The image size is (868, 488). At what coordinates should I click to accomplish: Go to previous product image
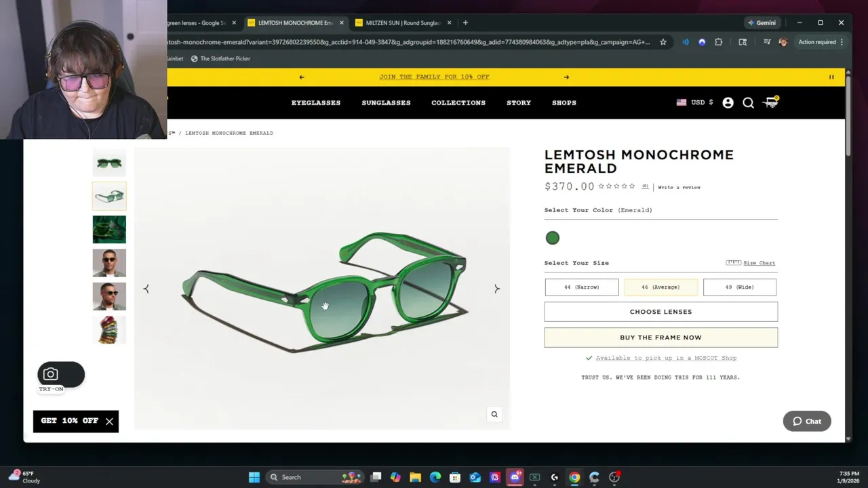tap(146, 289)
